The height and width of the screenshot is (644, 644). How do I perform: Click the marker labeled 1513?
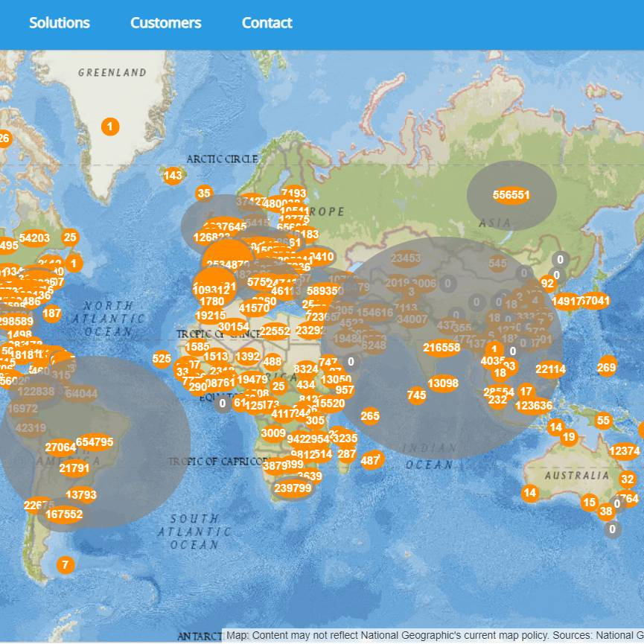pos(216,357)
